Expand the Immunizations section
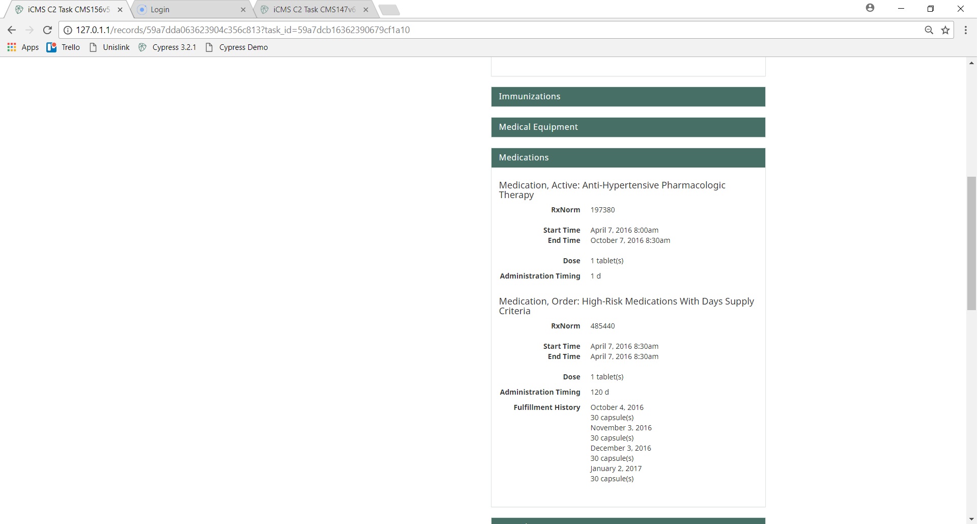 click(627, 97)
